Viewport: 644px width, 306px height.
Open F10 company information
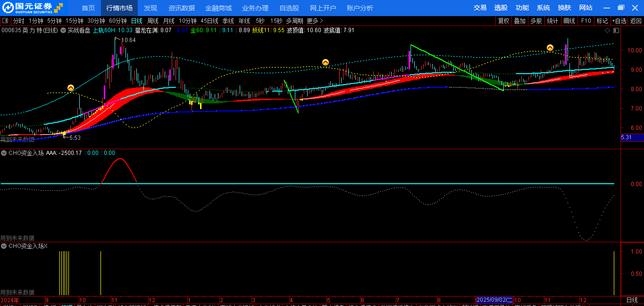586,21
